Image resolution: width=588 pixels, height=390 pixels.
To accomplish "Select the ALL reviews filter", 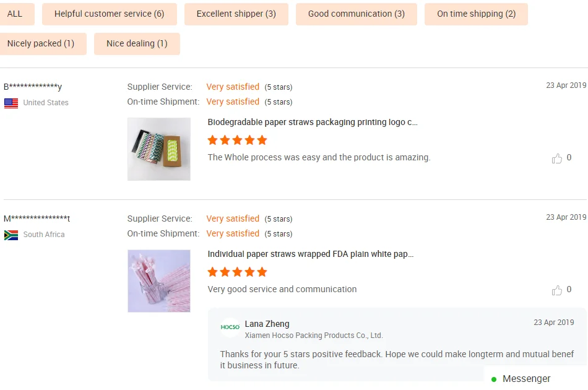I will 15,14.
